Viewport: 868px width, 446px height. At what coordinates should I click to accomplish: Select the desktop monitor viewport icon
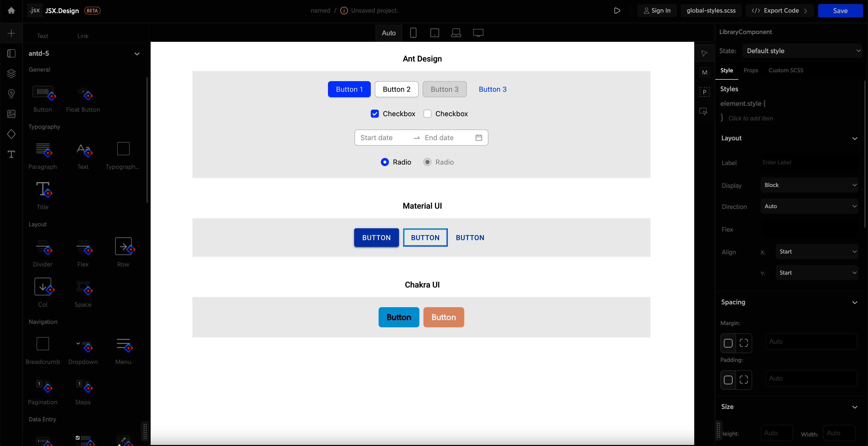478,33
